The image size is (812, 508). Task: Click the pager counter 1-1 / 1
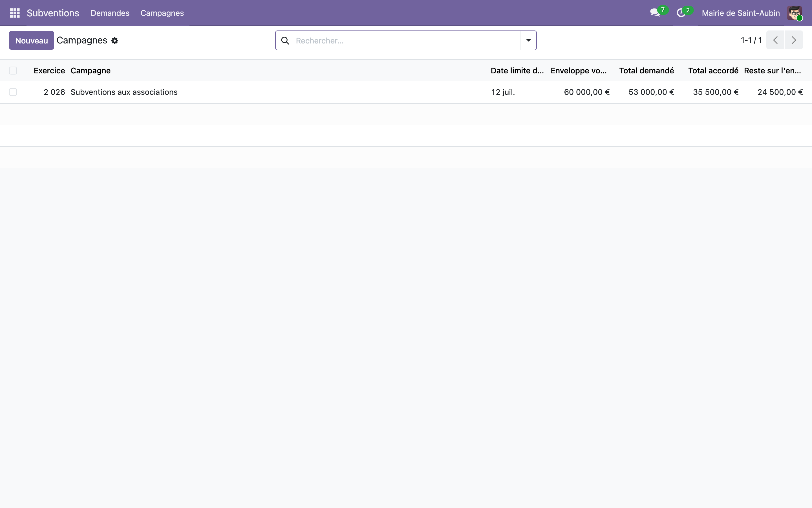[x=751, y=40]
